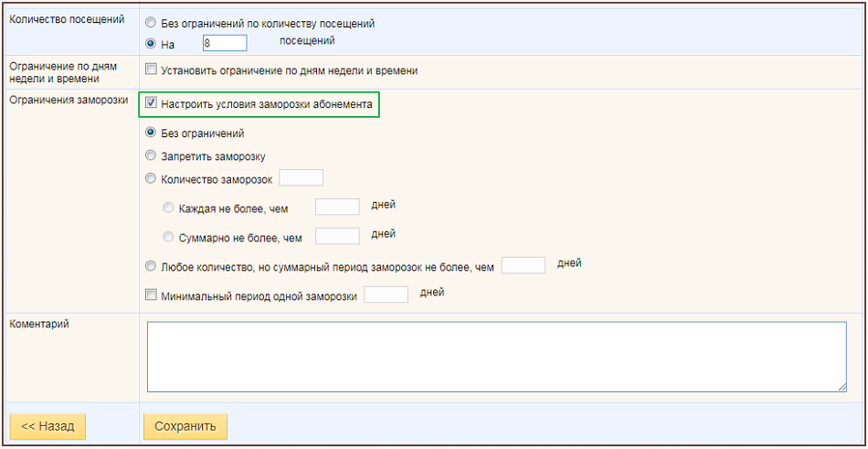Select the 'На ... посещений' radio button
868x449 pixels.
[x=151, y=43]
